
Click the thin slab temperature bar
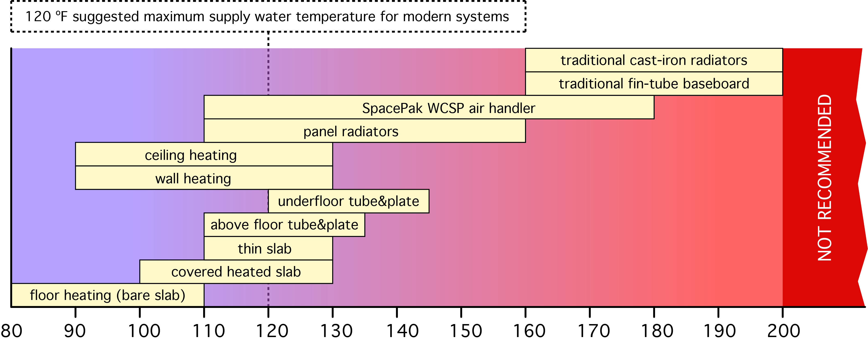271,252
